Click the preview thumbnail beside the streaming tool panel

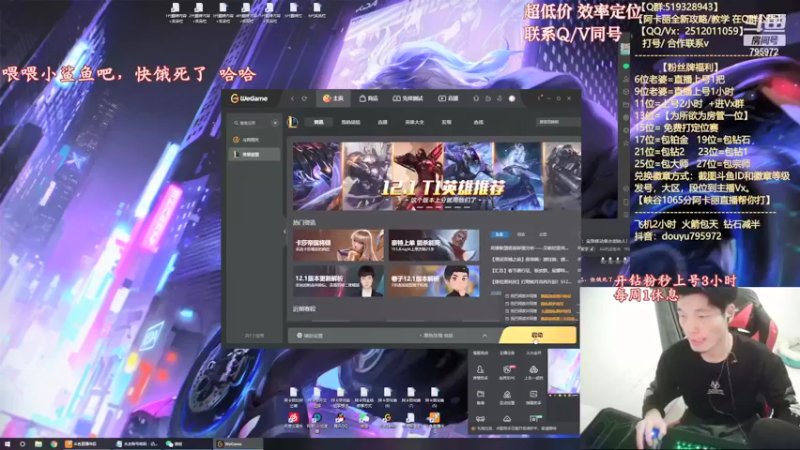(563, 371)
